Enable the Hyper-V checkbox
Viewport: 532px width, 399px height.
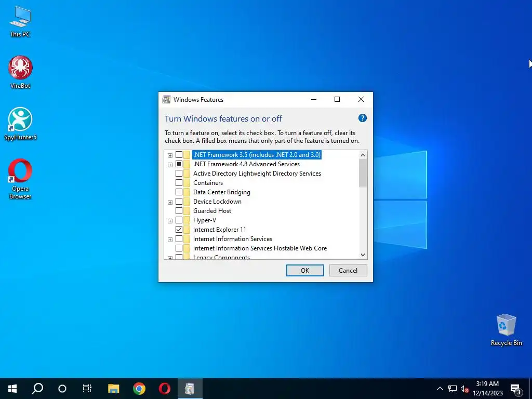179,220
